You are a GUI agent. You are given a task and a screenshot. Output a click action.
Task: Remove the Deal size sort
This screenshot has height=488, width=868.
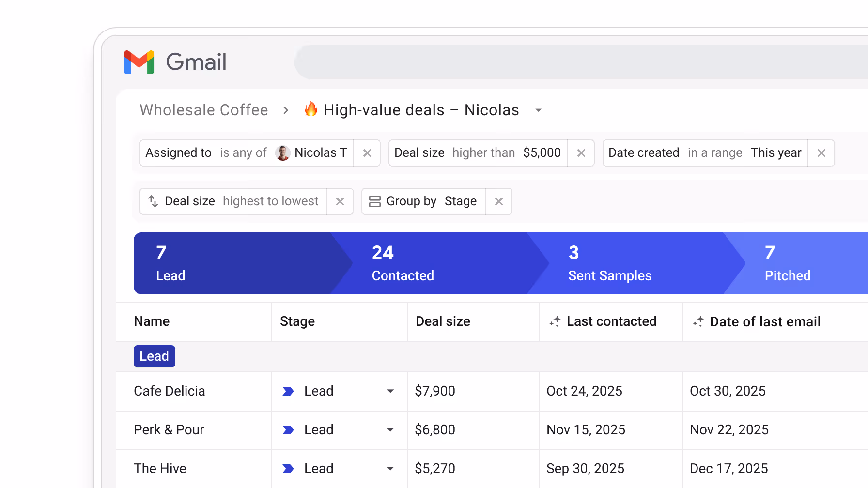[340, 201]
